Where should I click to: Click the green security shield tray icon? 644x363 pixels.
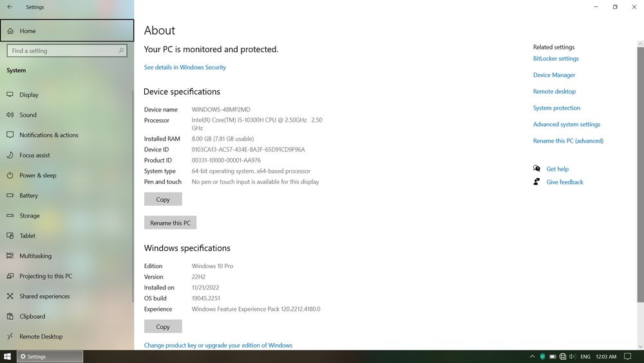tap(542, 357)
